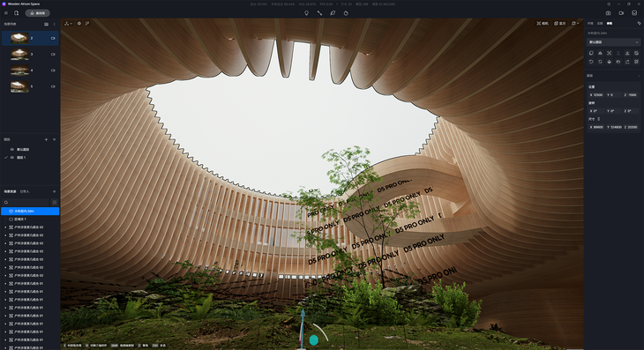Click the position X input field

(596, 95)
